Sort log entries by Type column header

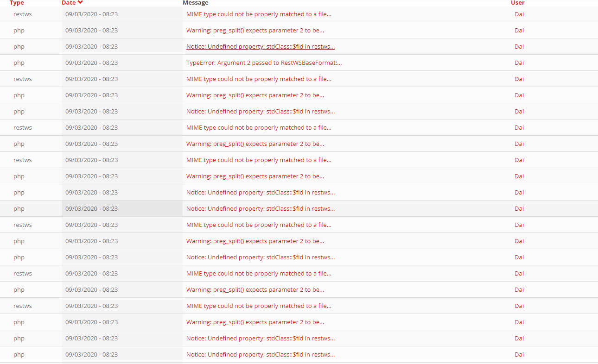click(17, 3)
